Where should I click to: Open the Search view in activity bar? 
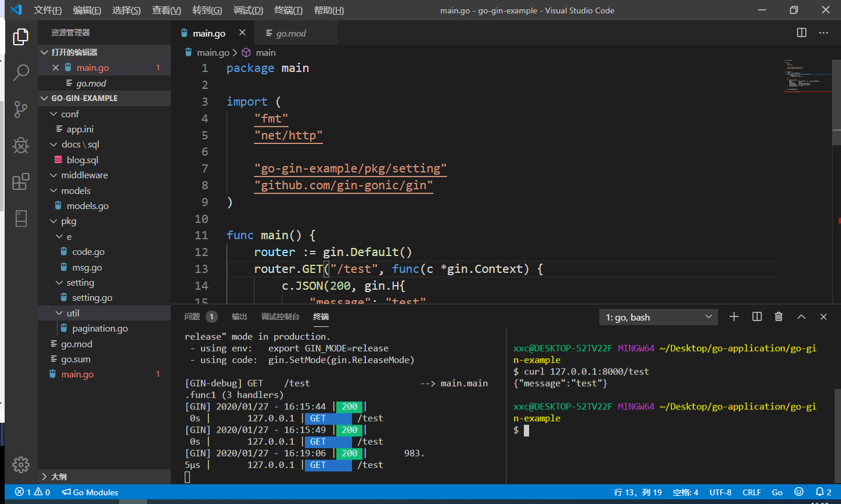[21, 73]
